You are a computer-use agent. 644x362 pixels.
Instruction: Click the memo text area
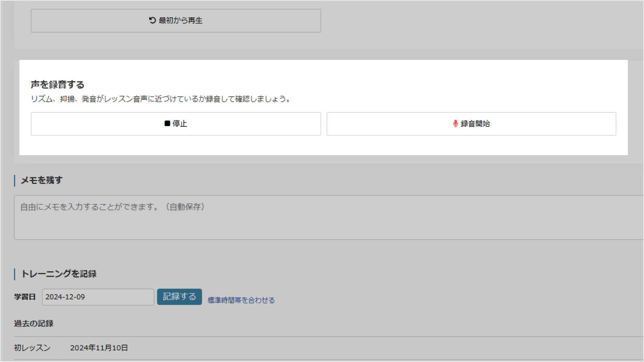tap(328, 217)
